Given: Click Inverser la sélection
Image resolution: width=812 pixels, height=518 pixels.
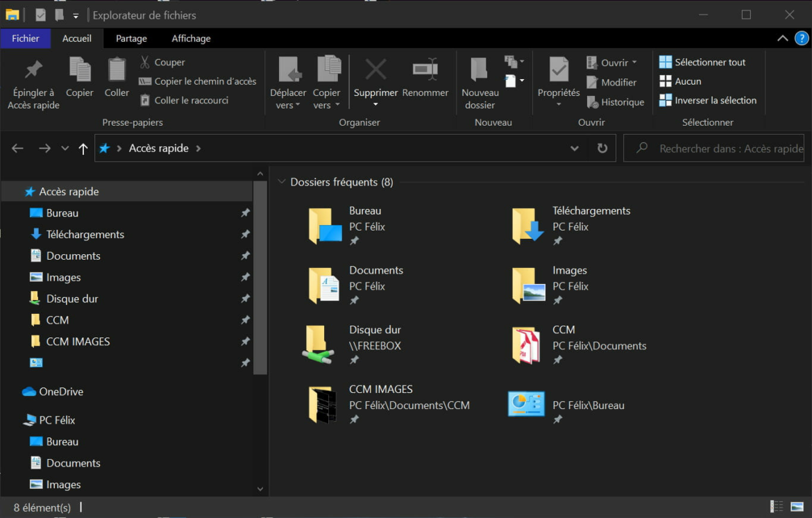Looking at the screenshot, I should [x=708, y=101].
